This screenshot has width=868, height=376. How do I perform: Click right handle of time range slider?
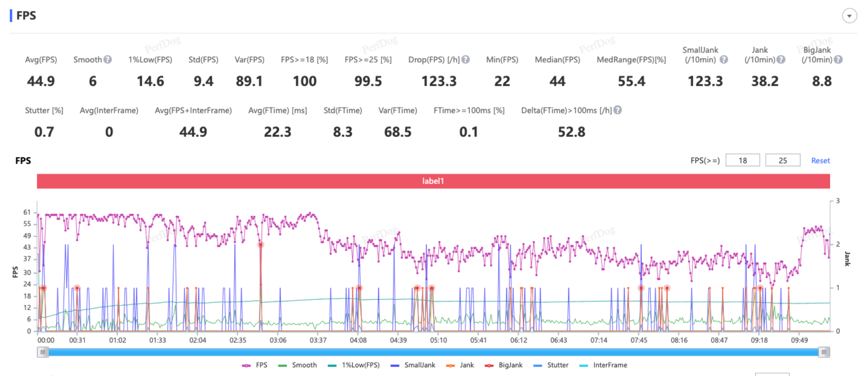(824, 352)
